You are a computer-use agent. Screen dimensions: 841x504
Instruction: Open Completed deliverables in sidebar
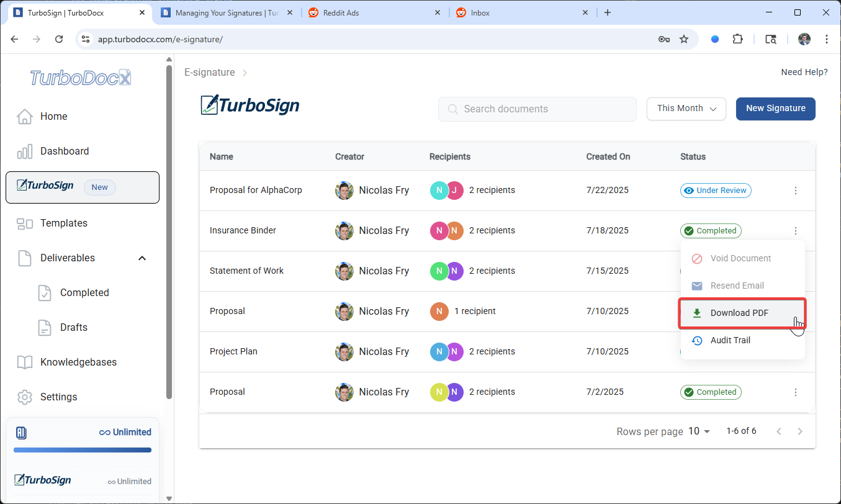click(x=84, y=292)
